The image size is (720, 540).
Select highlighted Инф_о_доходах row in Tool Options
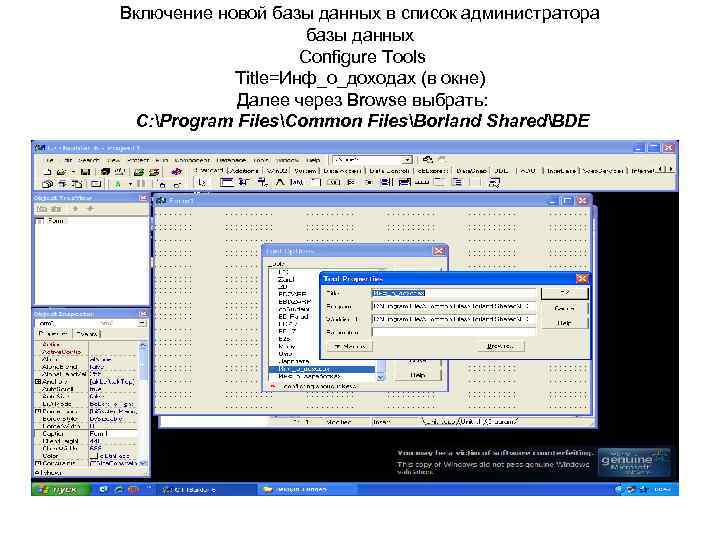[x=321, y=369]
